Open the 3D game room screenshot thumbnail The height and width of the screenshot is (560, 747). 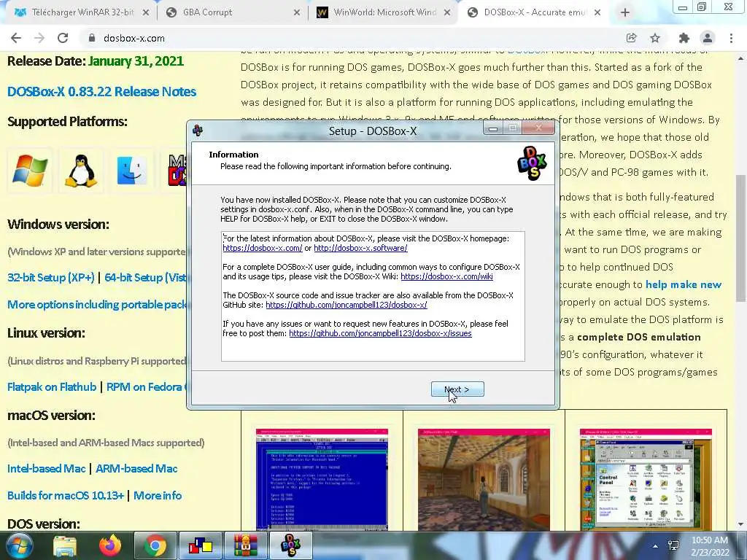484,480
